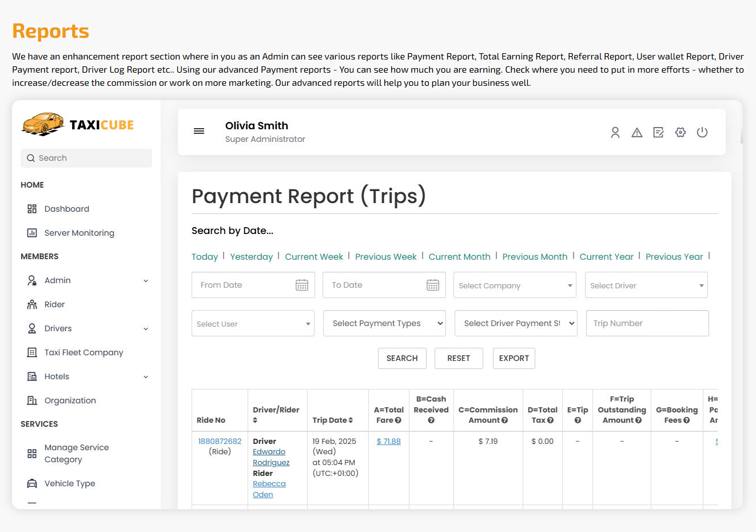Click the D=Total Tax help icon
This screenshot has width=756, height=532.
(551, 420)
